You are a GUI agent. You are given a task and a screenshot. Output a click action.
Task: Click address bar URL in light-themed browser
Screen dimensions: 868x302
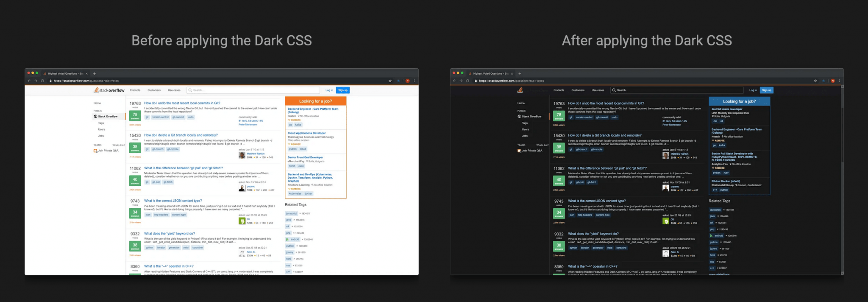pos(86,81)
